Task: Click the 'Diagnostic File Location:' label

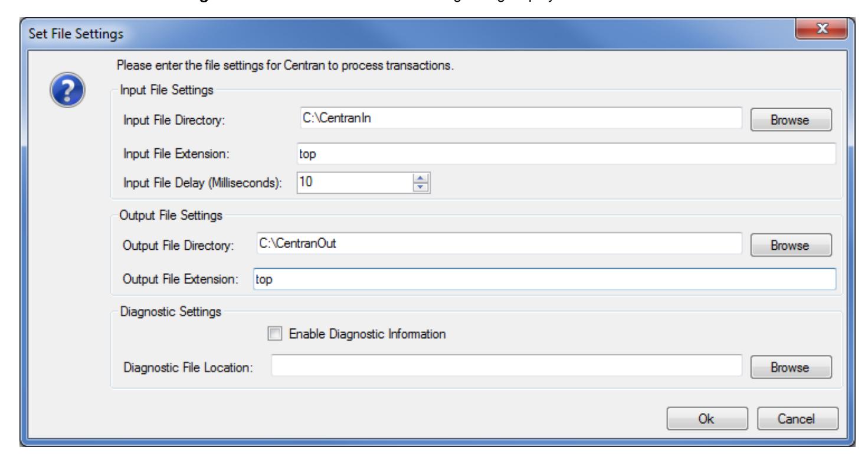Action: coord(188,368)
